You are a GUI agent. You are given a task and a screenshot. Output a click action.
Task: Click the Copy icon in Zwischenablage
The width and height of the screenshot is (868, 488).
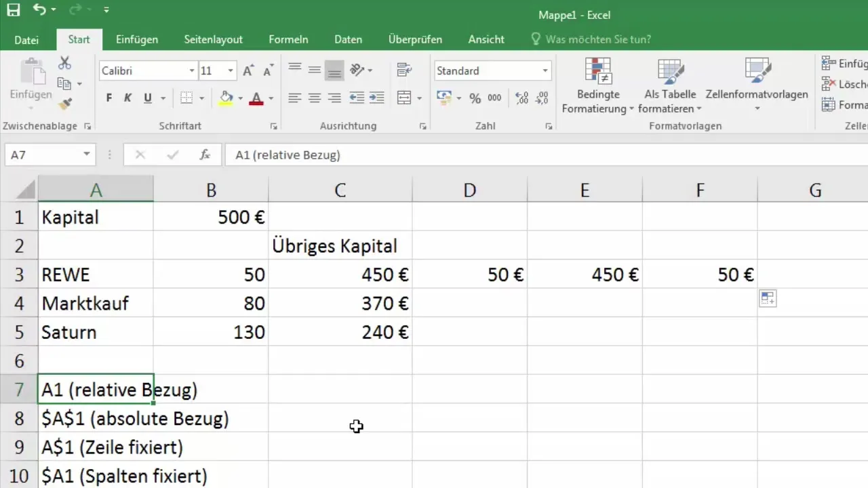point(64,84)
